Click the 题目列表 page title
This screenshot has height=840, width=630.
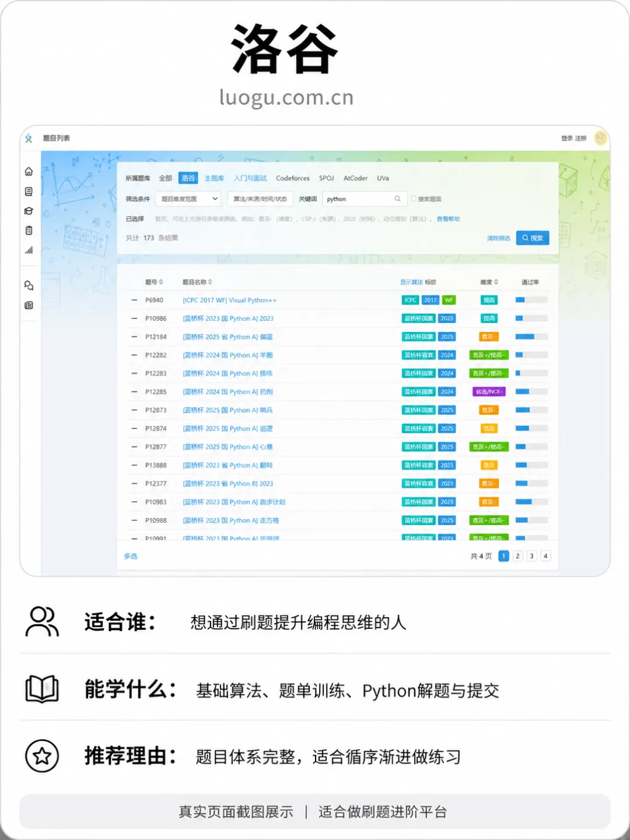tap(57, 138)
